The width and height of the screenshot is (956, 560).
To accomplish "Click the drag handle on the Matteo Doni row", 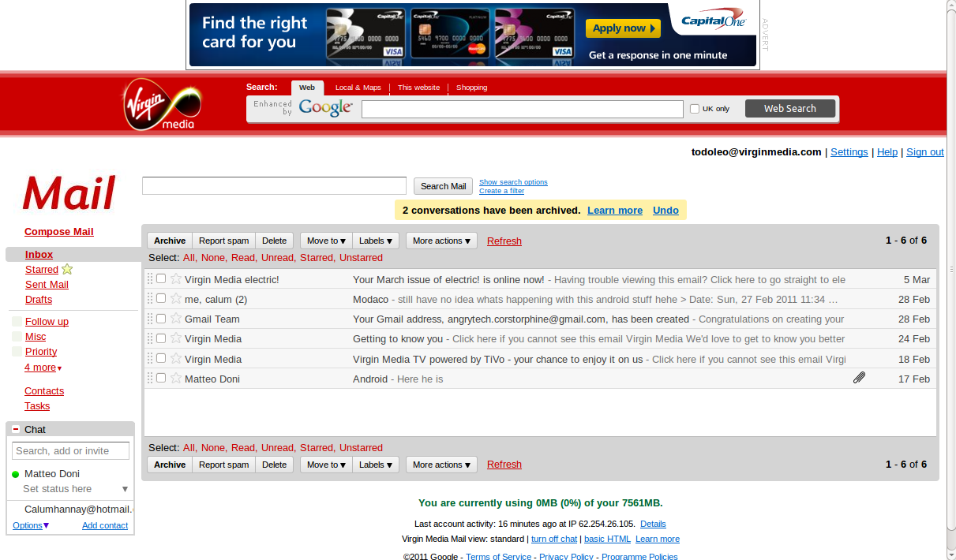I will (x=149, y=379).
